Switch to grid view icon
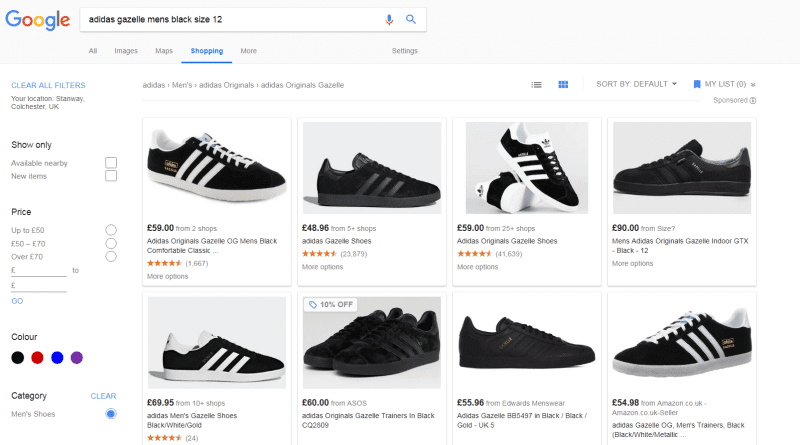 click(x=563, y=85)
